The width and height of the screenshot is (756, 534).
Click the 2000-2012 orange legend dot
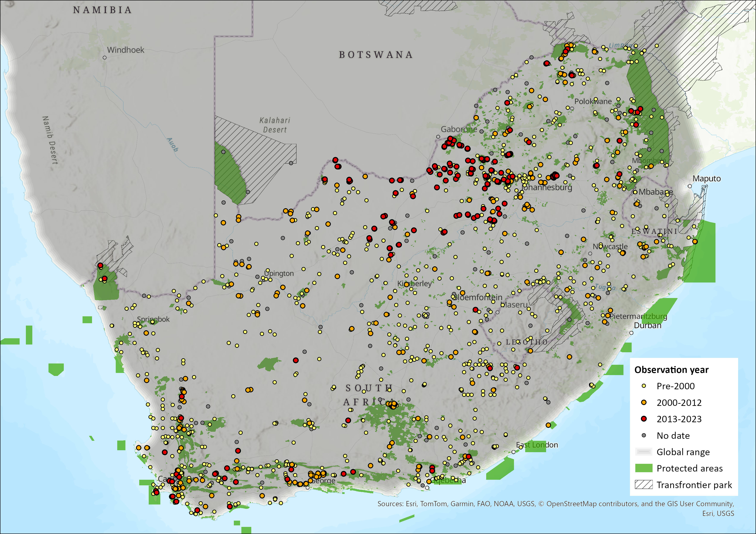click(644, 402)
